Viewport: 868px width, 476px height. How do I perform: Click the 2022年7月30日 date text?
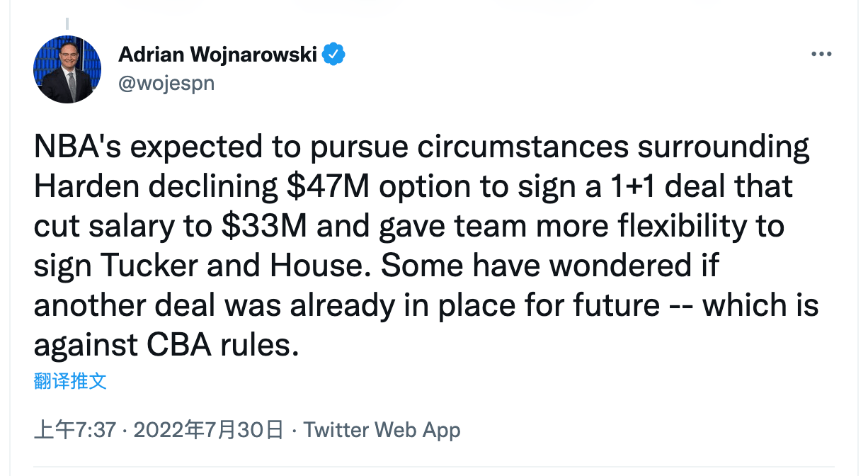pyautogui.click(x=208, y=430)
